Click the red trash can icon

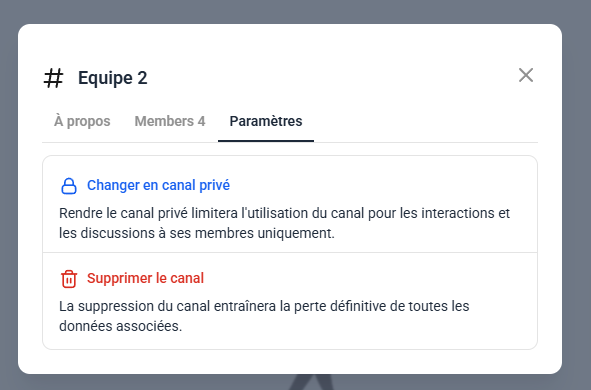pos(69,279)
